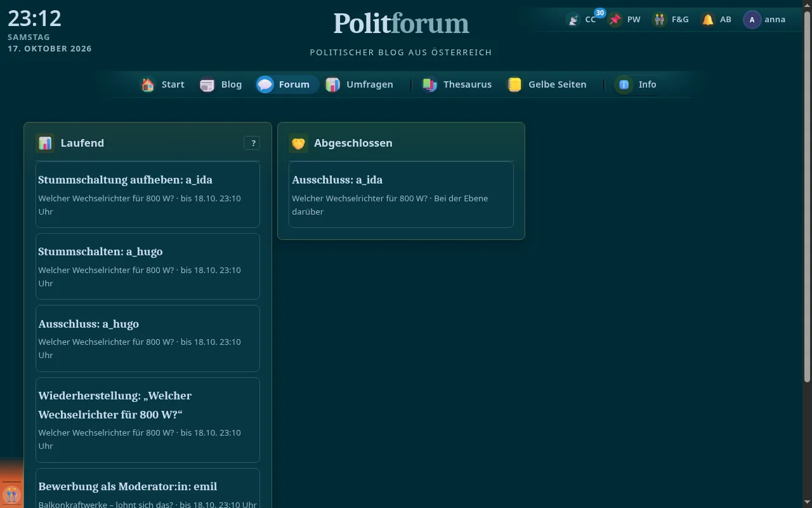Click the satellite dish CC icon
Screen dimensions: 812x508
(x=573, y=20)
